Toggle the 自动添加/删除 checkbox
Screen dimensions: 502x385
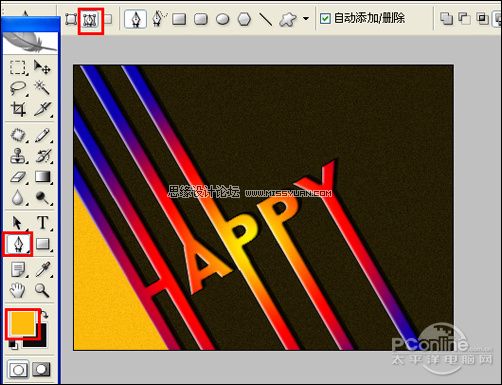[325, 19]
